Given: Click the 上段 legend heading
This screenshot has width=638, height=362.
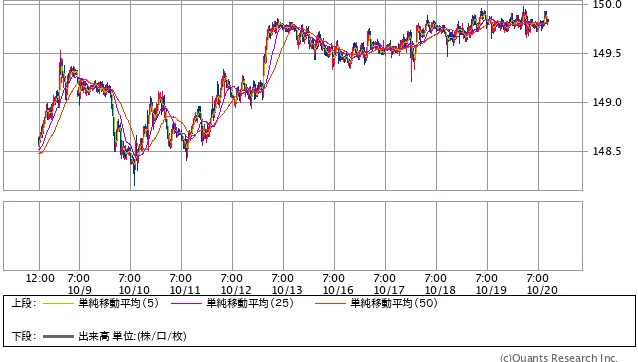Looking at the screenshot, I should (x=24, y=303).
